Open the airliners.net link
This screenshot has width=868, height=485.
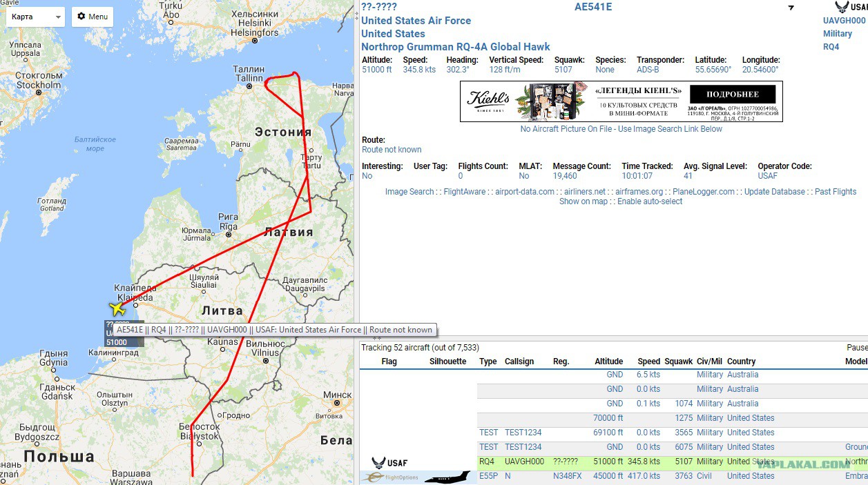pos(585,192)
